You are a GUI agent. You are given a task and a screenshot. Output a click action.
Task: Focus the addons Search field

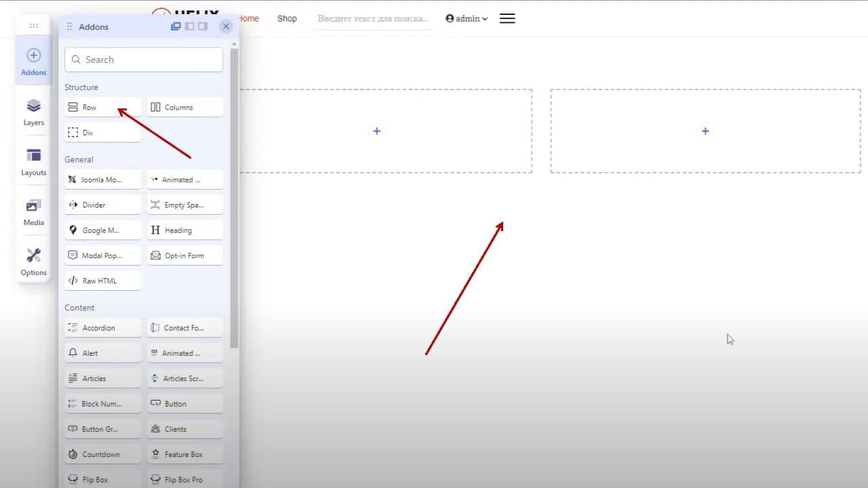pos(144,60)
